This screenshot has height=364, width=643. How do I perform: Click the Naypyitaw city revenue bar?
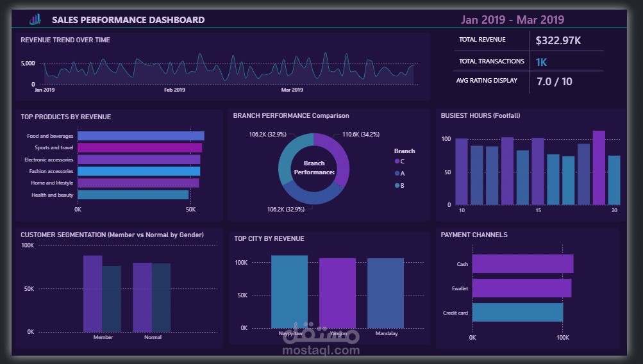coord(290,292)
